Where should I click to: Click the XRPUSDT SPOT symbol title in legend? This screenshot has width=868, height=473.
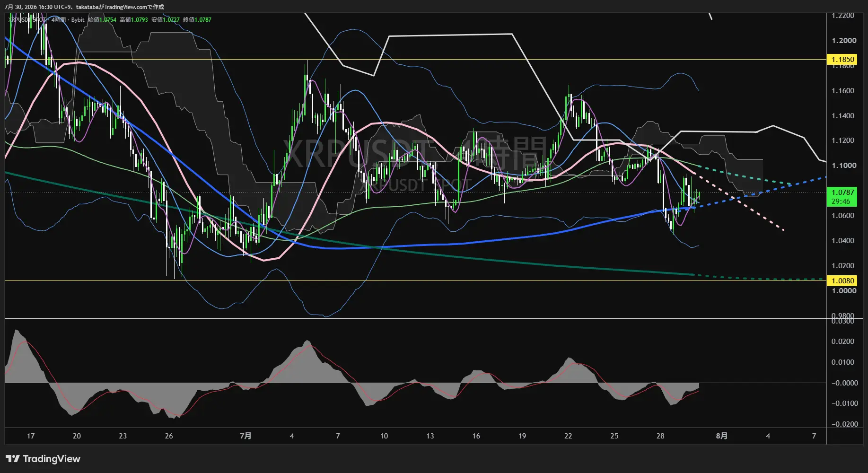(x=27, y=20)
